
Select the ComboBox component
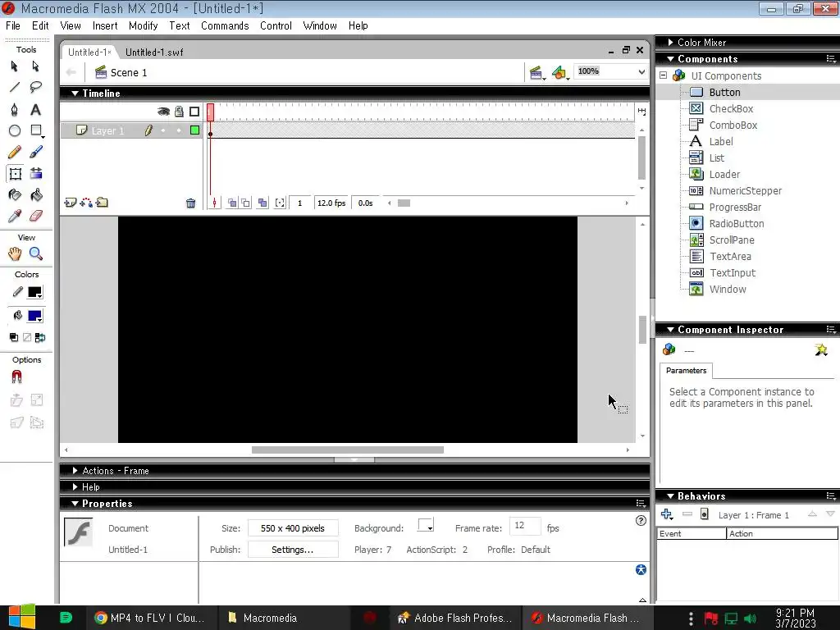click(x=733, y=125)
